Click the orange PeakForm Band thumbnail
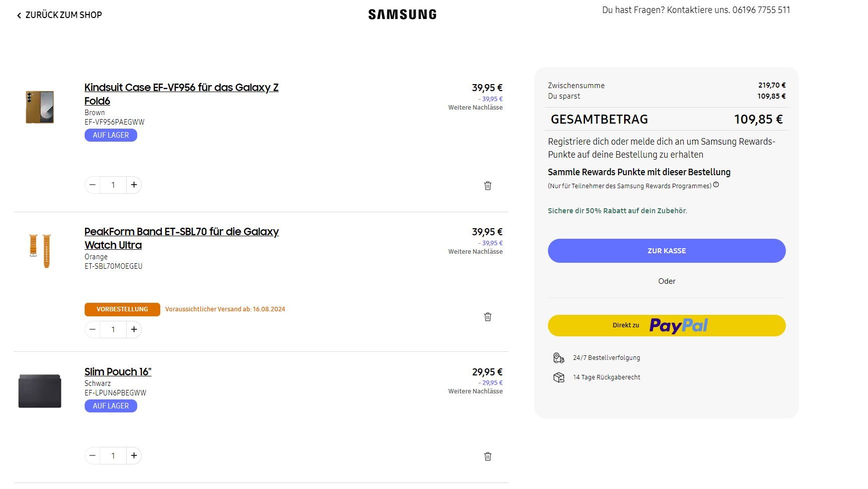868x489 pixels. pos(40,251)
